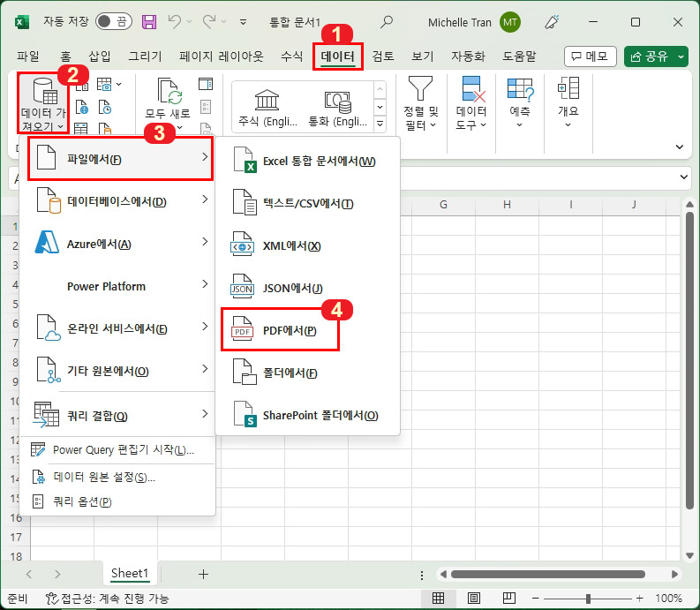The height and width of the screenshot is (610, 700).
Task: Click the 데이터 가져오기 button
Action: (43, 104)
